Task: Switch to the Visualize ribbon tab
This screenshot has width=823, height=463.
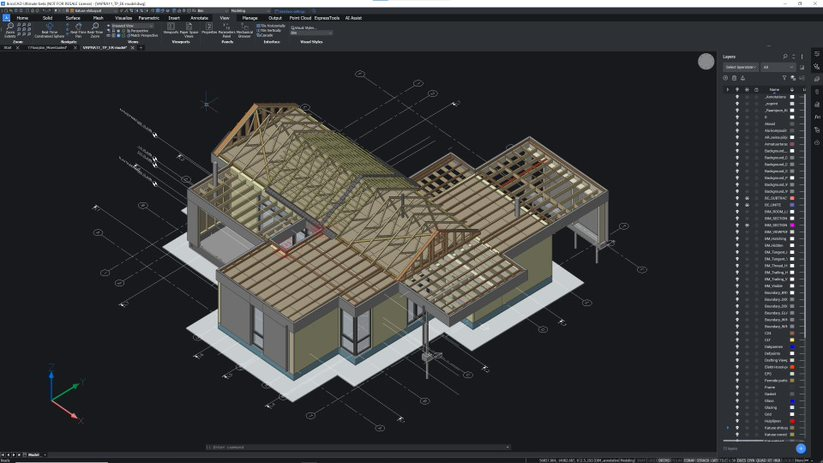Action: [x=123, y=18]
